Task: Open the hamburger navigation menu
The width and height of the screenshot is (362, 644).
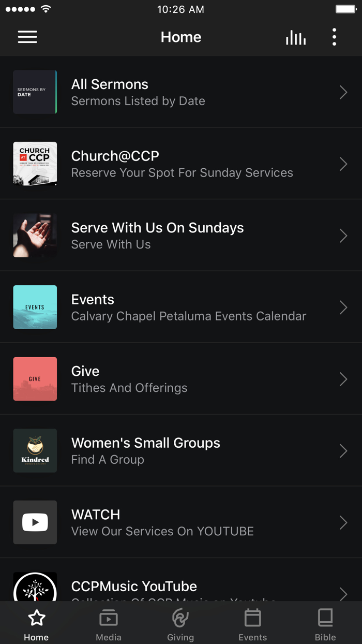Action: tap(27, 37)
